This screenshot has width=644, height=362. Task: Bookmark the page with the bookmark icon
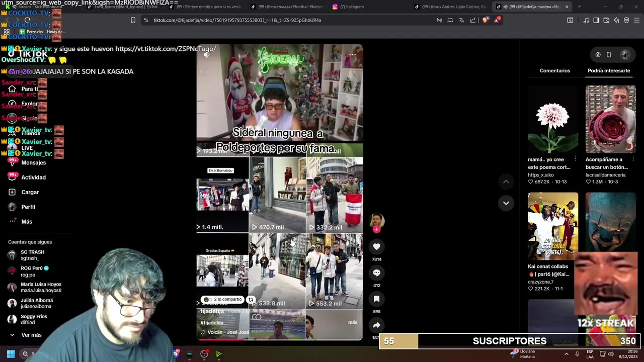tap(133, 20)
